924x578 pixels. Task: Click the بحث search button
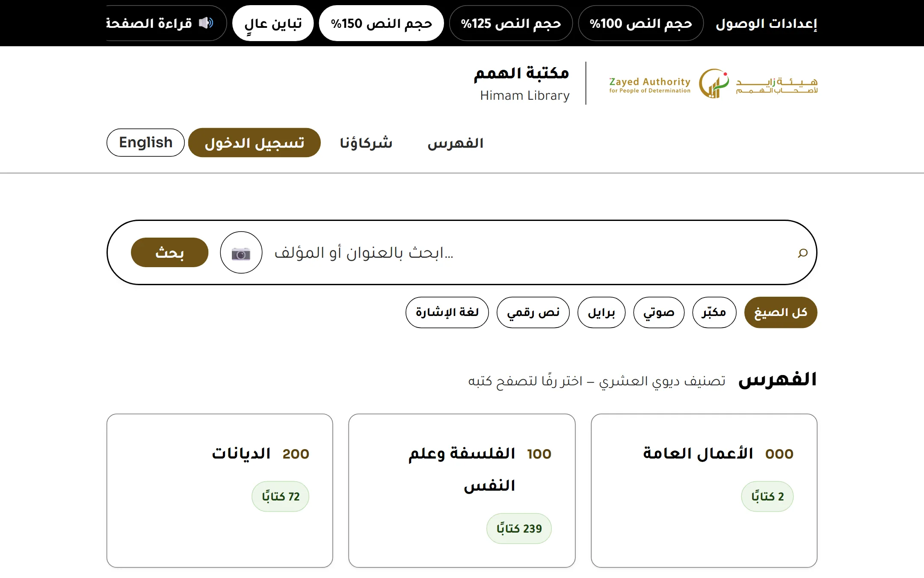point(169,253)
